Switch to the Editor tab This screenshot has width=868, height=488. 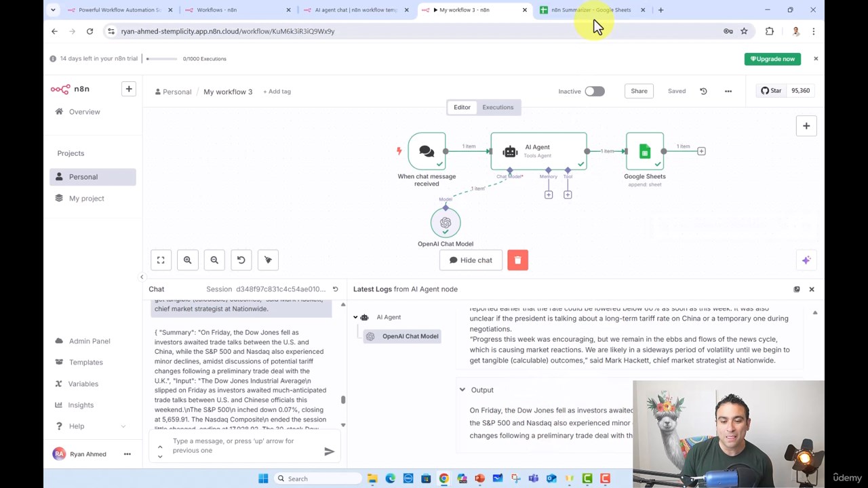[462, 107]
